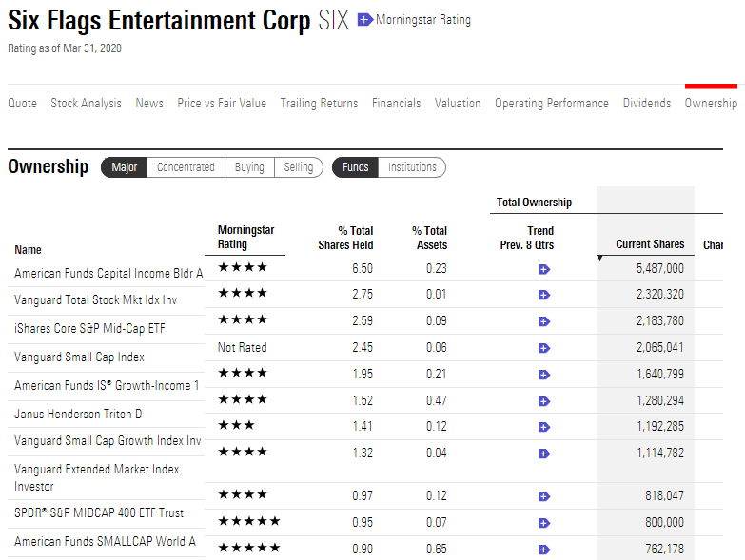Image resolution: width=745 pixels, height=560 pixels.
Task: Open American Funds Capital Income Bldr A
Action: [108, 274]
